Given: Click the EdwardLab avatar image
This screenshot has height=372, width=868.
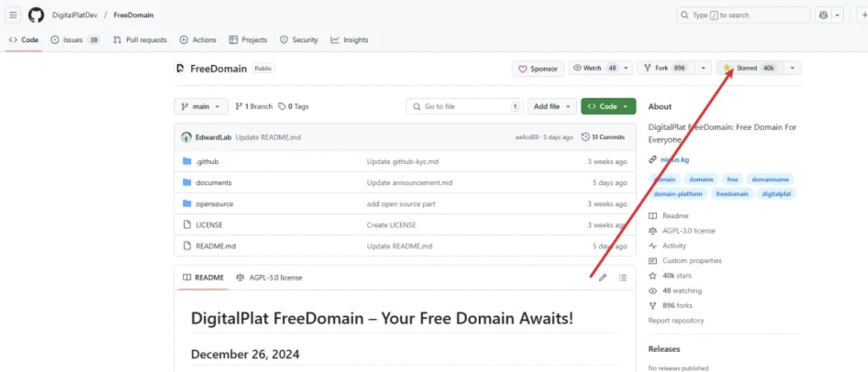Looking at the screenshot, I should click(x=186, y=138).
